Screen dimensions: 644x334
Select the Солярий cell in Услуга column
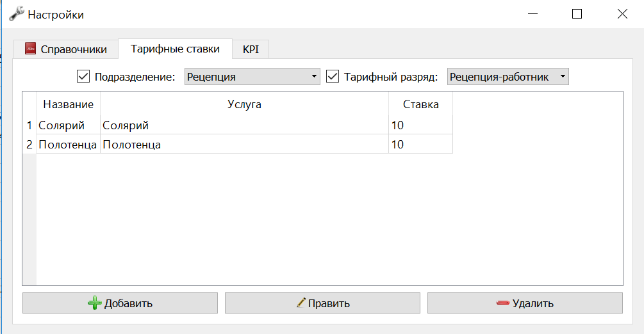(244, 125)
